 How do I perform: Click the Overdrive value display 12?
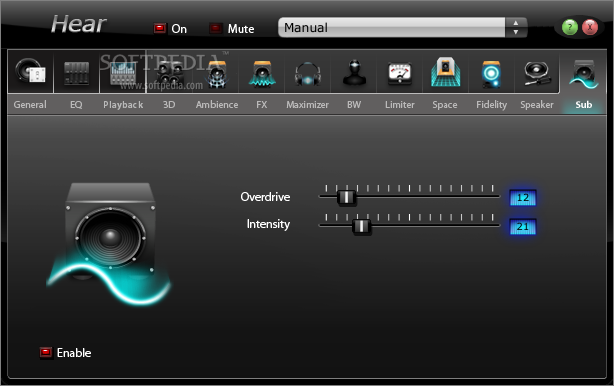(x=523, y=197)
